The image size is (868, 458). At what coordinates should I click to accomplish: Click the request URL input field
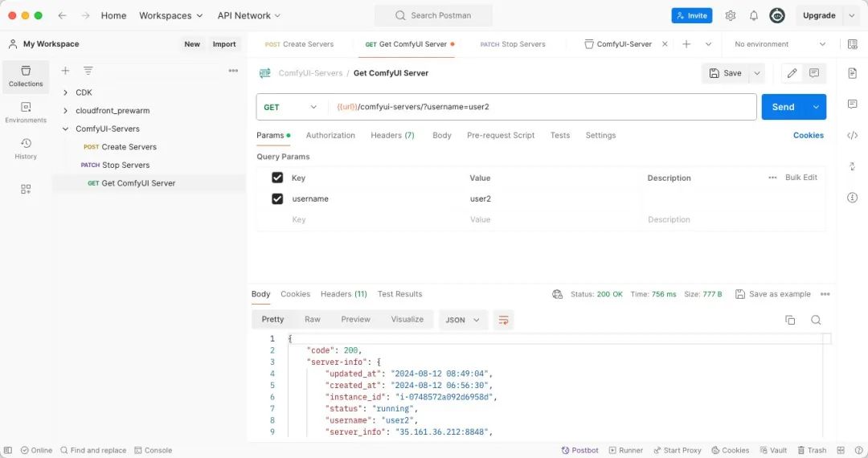pos(542,107)
